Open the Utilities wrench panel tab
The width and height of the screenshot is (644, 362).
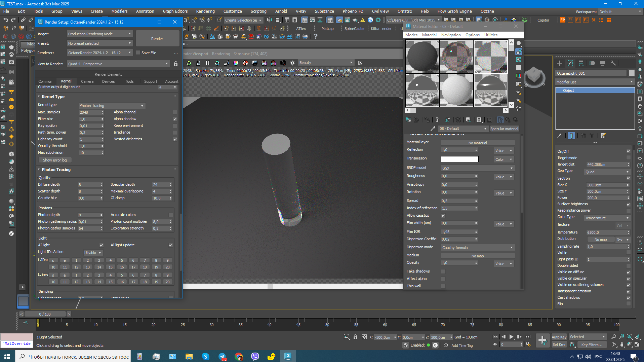(x=613, y=63)
